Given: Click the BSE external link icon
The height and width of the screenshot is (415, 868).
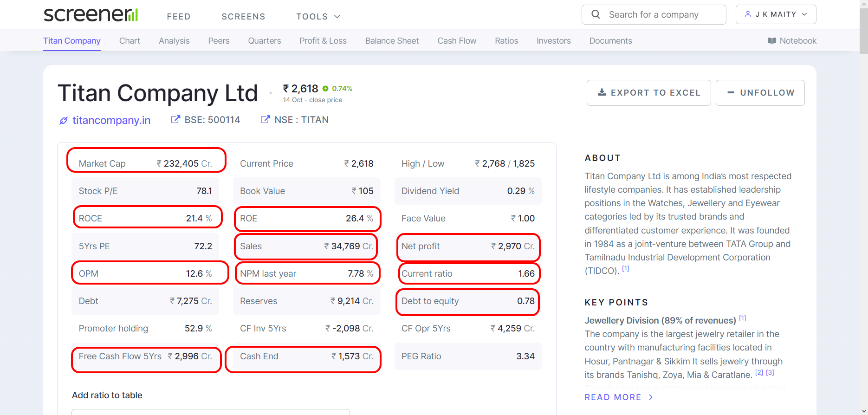Looking at the screenshot, I should point(175,120).
